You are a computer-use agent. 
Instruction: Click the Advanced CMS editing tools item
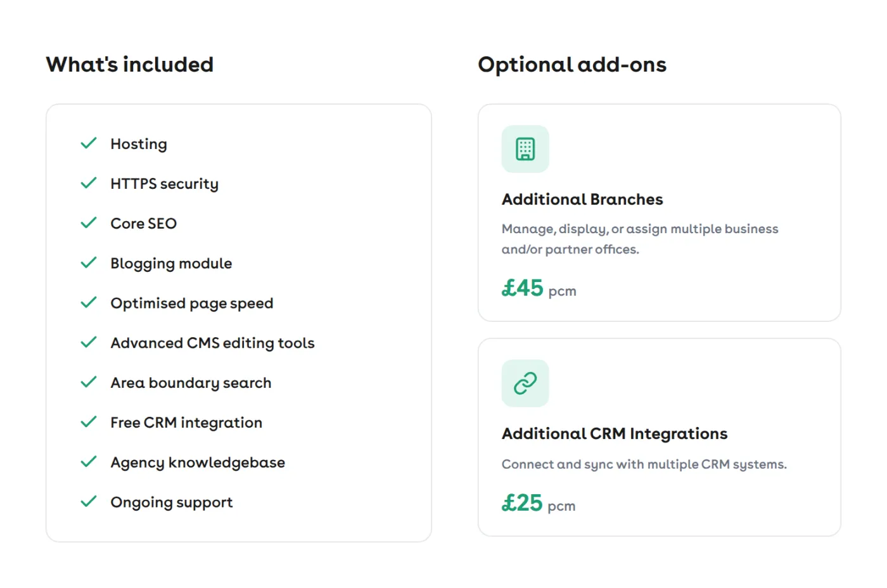tap(212, 343)
